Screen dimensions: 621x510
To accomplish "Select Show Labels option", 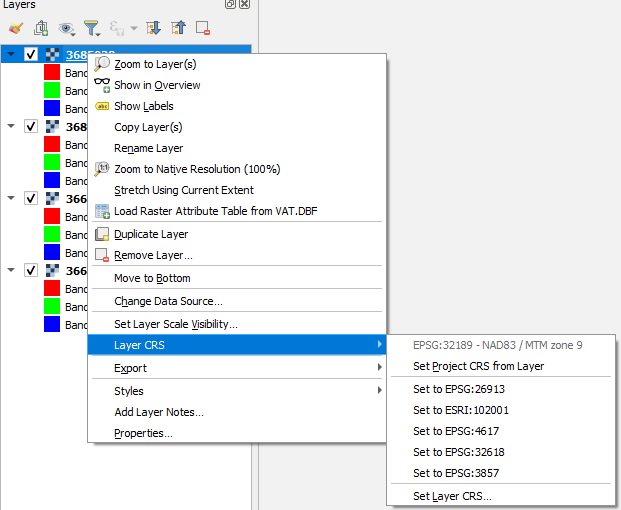I will (x=237, y=106).
